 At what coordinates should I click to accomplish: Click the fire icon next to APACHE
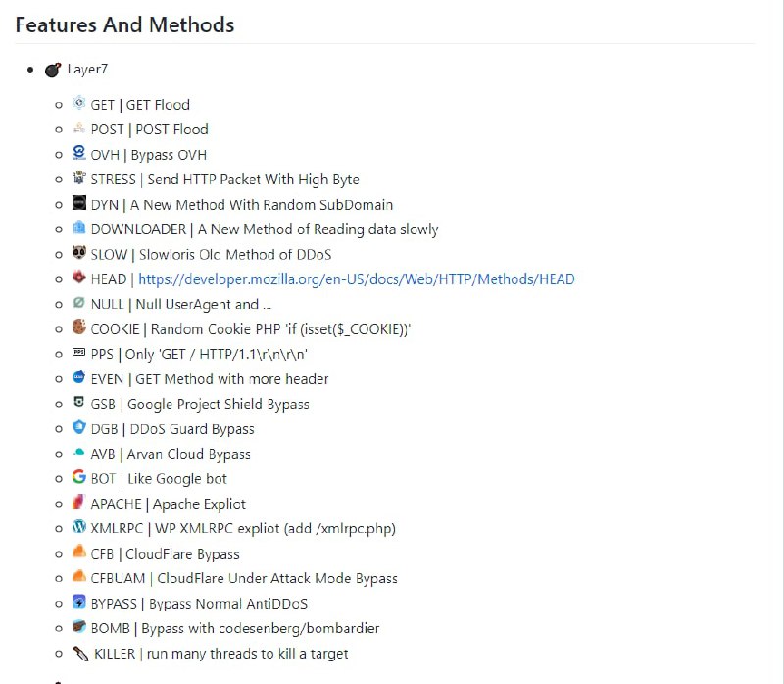(78, 503)
